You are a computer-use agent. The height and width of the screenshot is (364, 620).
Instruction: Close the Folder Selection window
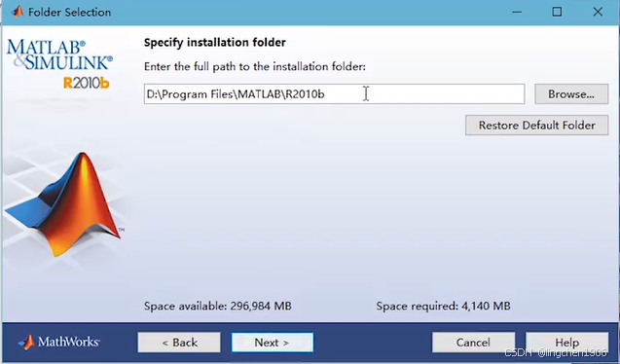point(598,12)
